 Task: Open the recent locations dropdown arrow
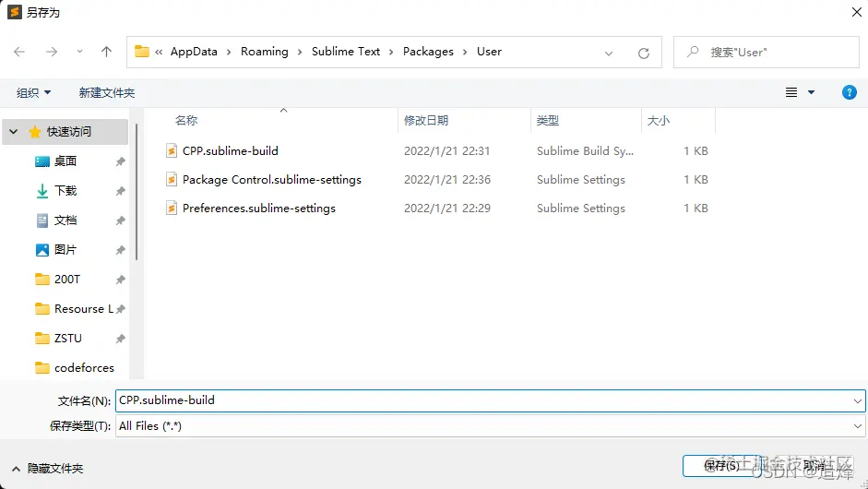click(79, 52)
